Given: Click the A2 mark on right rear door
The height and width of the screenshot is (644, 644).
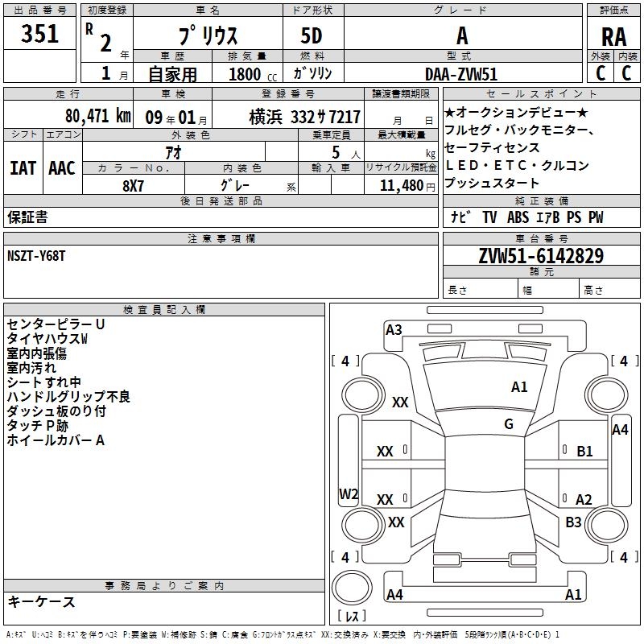Looking at the screenshot, I should [584, 499].
